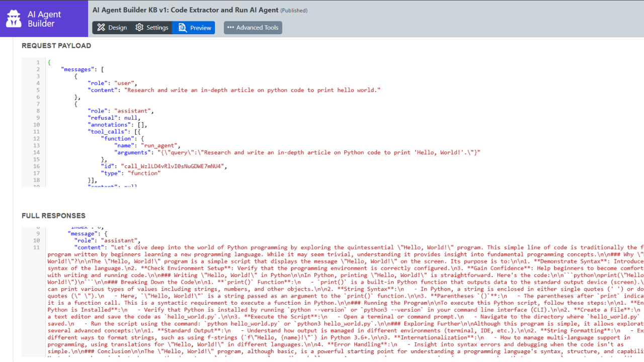Select the Preview document-magnifier icon
Viewport: 644px width, 362px height.
tap(182, 28)
